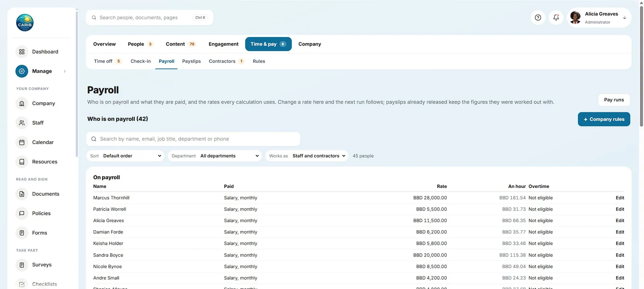This screenshot has width=644, height=289.
Task: Edit Sandra Boyce's payroll entry
Action: coord(620,255)
